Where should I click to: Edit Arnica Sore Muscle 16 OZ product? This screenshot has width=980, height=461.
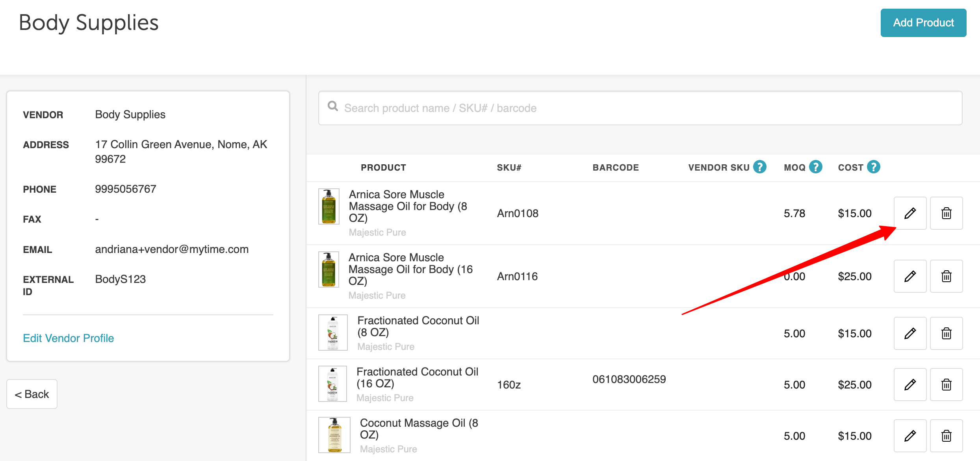pos(910,276)
